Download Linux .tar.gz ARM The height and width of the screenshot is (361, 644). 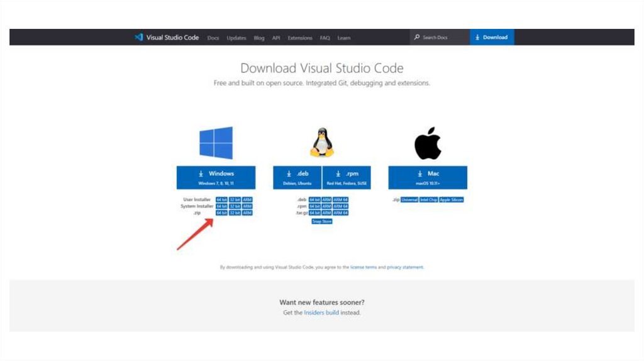(326, 213)
